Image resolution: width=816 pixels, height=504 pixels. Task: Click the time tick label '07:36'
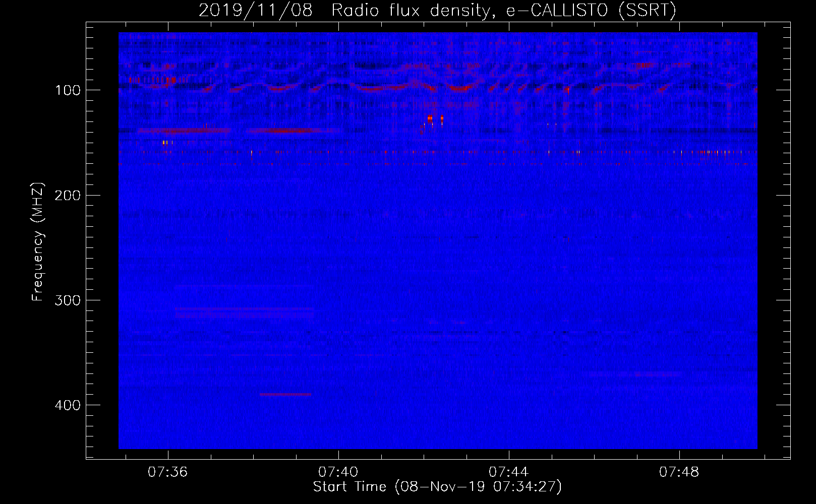pyautogui.click(x=168, y=472)
